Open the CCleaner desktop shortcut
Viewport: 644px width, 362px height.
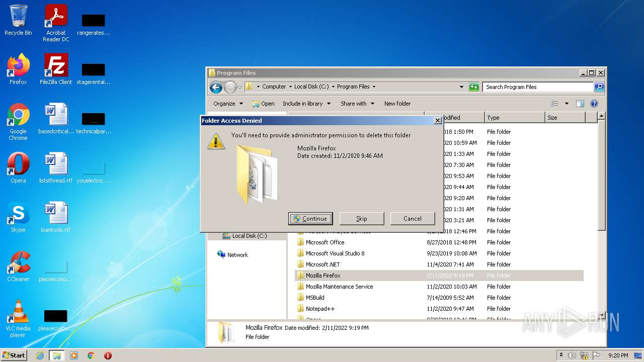[x=18, y=266]
